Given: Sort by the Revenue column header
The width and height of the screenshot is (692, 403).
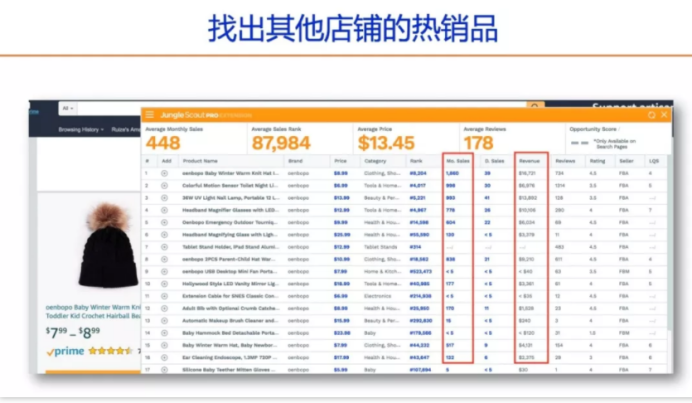Looking at the screenshot, I should pyautogui.click(x=529, y=161).
